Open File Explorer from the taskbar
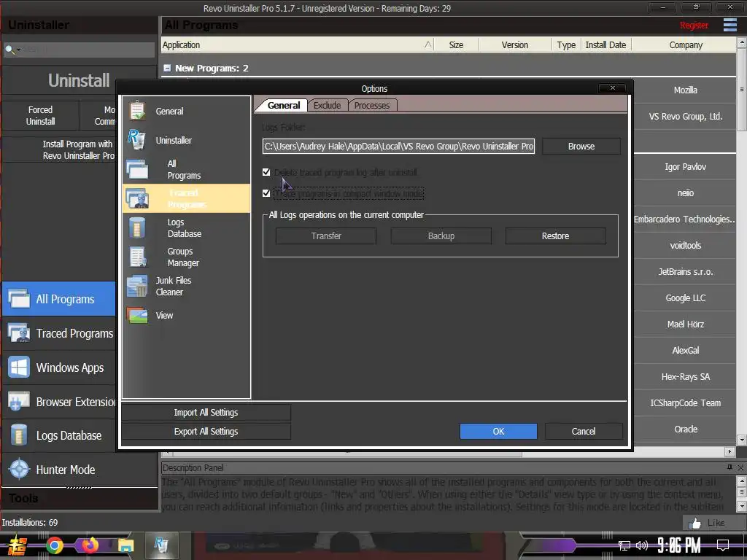 pos(125,545)
